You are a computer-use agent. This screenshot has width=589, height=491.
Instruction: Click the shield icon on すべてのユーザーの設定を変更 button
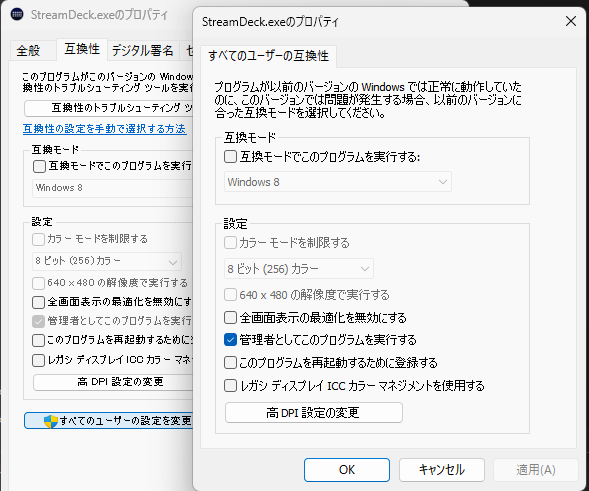pos(51,421)
